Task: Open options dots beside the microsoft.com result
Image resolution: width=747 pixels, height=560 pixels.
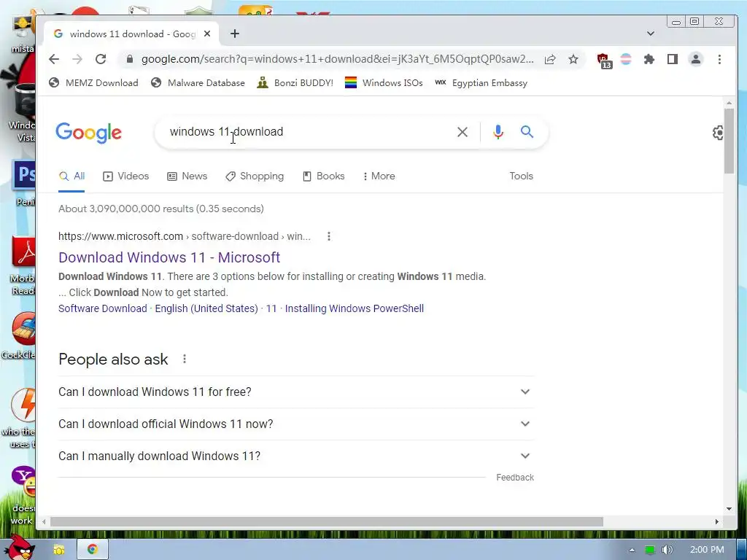Action: [x=329, y=236]
